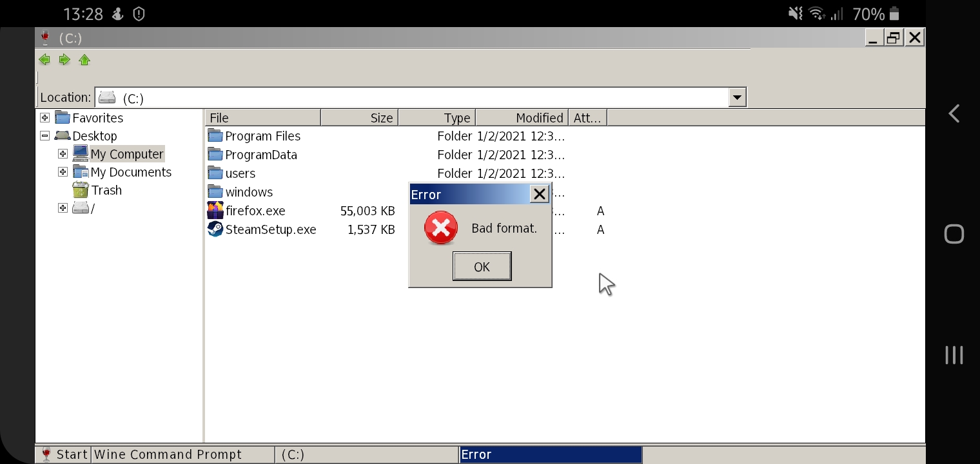Sort by File column header
980x464 pixels.
coord(263,117)
